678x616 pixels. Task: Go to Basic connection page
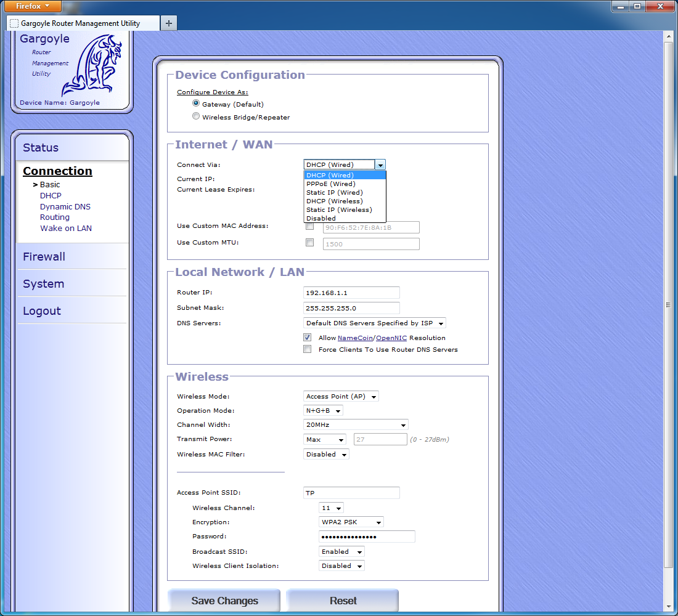(50, 185)
